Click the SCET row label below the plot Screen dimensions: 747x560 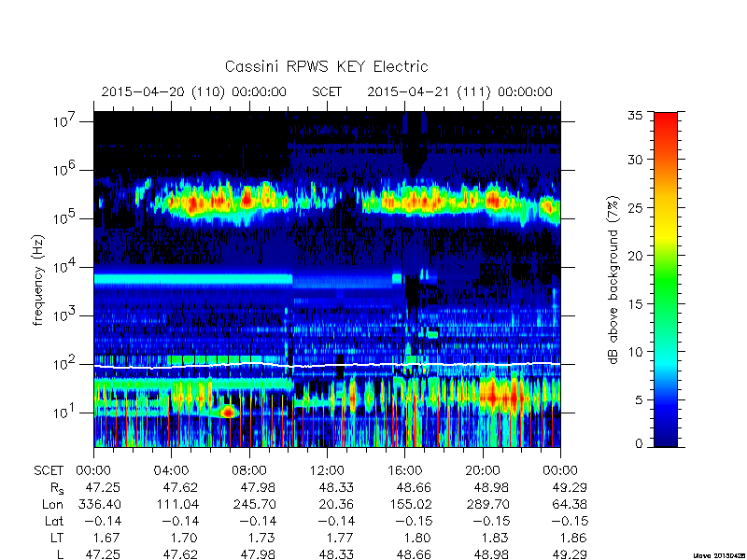[49, 470]
